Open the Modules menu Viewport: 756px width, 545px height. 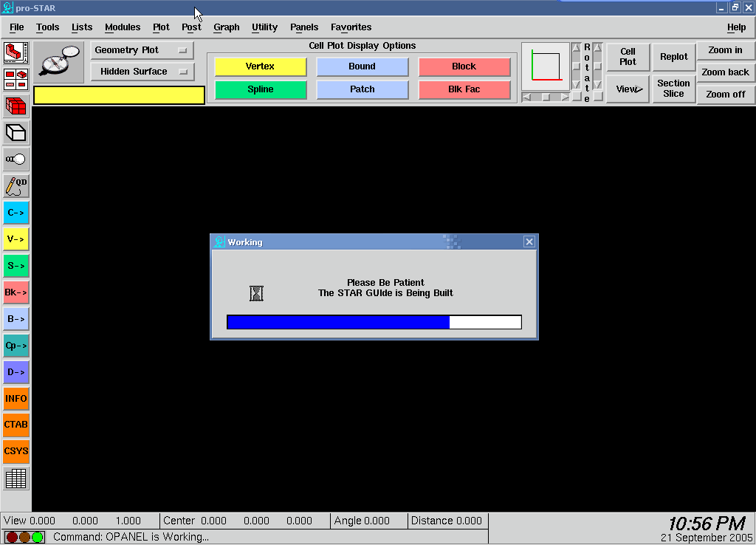click(x=123, y=27)
